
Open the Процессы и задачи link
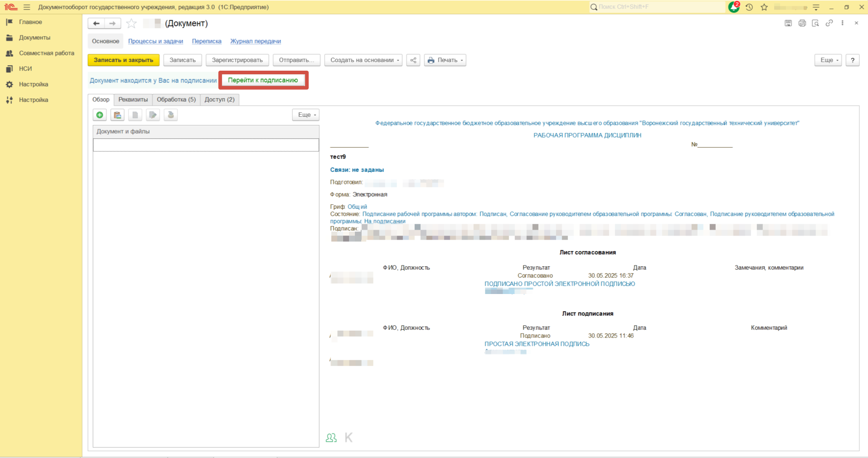[155, 41]
